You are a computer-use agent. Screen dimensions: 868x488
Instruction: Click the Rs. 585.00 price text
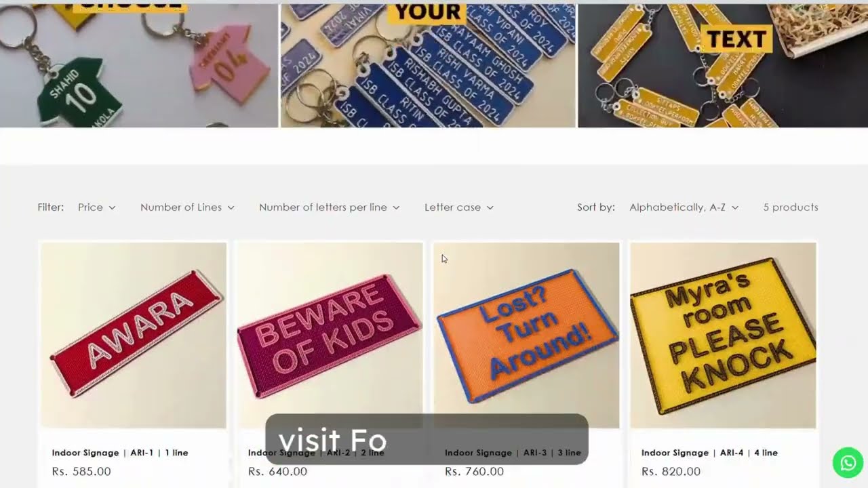pyautogui.click(x=81, y=471)
